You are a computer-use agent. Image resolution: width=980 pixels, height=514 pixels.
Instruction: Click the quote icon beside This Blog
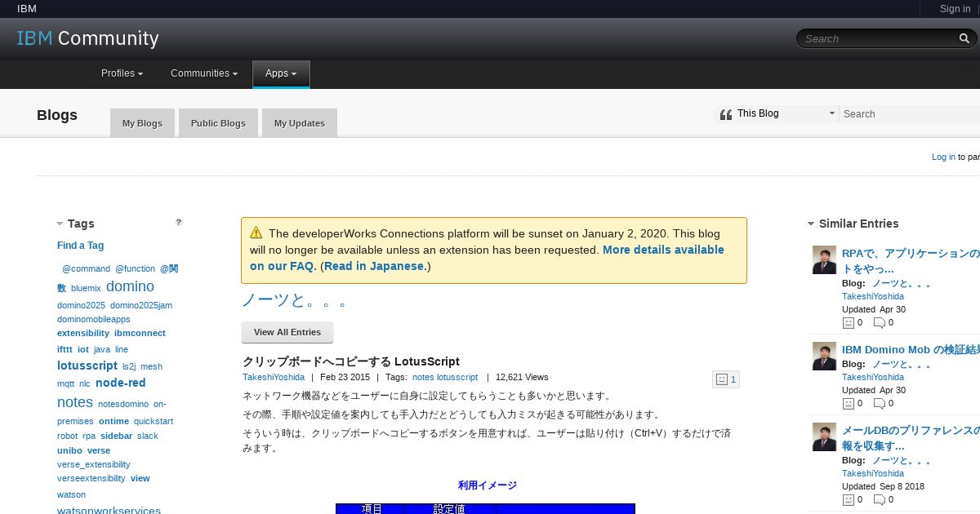tap(725, 114)
